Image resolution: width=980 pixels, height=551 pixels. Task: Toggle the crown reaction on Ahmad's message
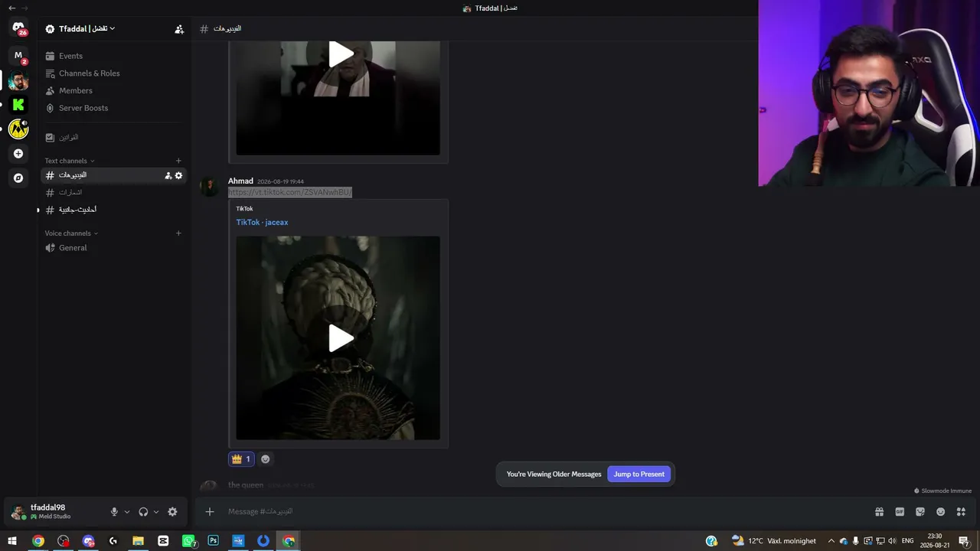click(241, 459)
